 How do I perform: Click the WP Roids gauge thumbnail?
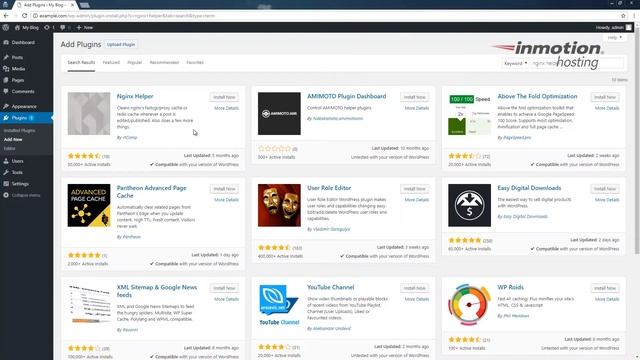click(469, 304)
